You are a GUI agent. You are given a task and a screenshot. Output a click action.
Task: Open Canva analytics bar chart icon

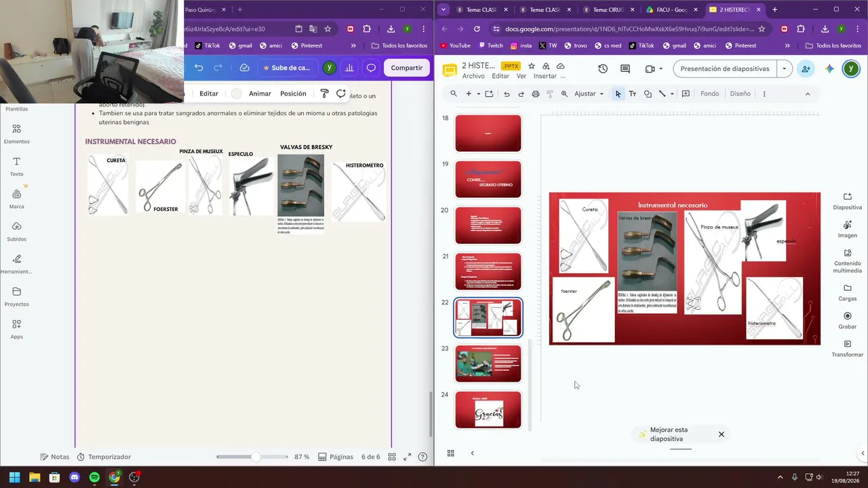pos(349,68)
